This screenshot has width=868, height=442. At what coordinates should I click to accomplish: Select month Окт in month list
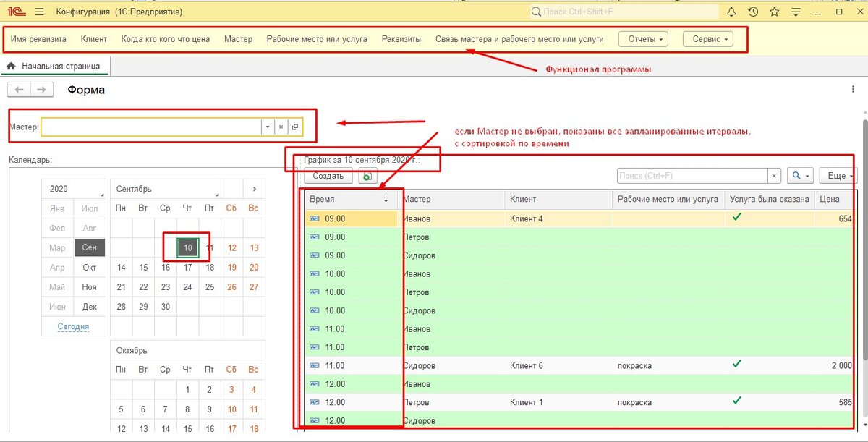click(90, 267)
